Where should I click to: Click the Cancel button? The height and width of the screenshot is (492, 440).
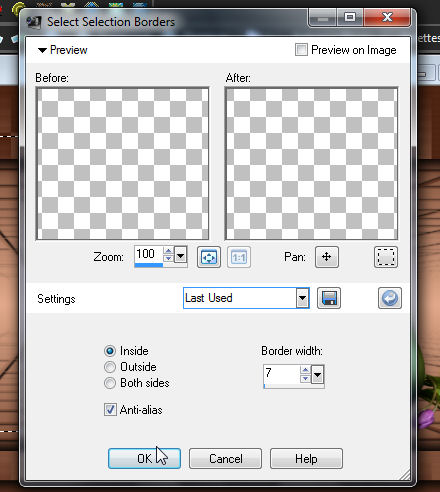pyautogui.click(x=225, y=459)
